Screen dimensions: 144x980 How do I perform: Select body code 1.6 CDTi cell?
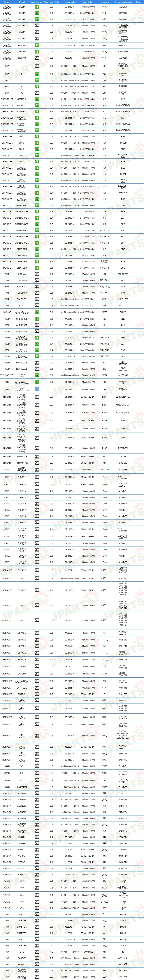pos(105,470)
